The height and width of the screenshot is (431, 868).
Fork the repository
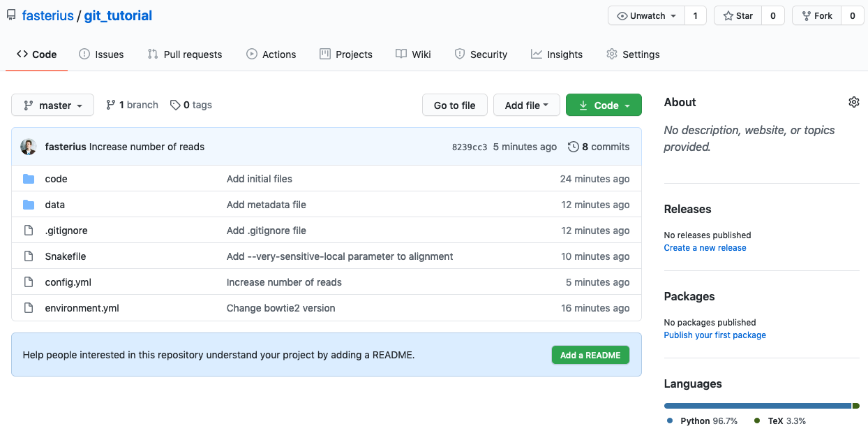point(817,16)
